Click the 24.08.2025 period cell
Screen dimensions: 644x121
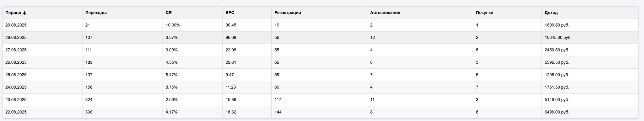tap(16, 87)
